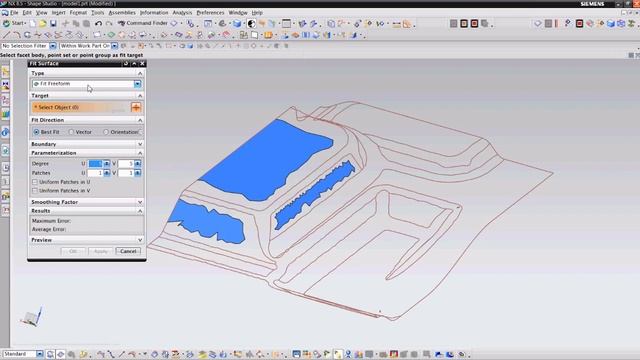
Task: Select Orientation fit direction radio button
Action: pyautogui.click(x=106, y=132)
